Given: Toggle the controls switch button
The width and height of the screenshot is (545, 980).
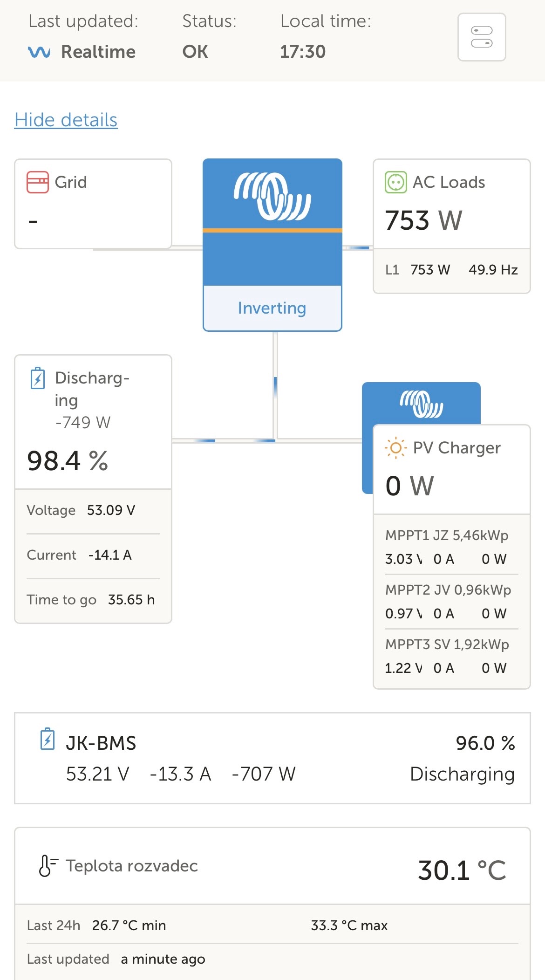Looking at the screenshot, I should coord(482,37).
